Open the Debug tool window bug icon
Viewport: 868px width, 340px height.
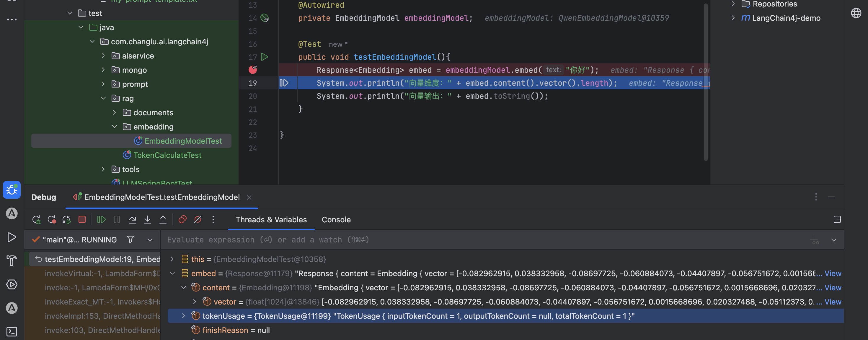point(12,190)
